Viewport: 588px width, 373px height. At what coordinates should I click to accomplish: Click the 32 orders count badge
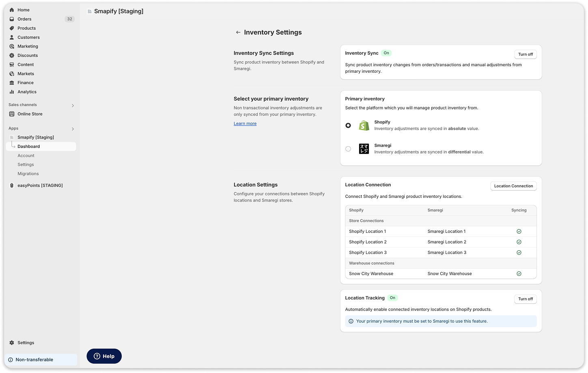click(70, 19)
